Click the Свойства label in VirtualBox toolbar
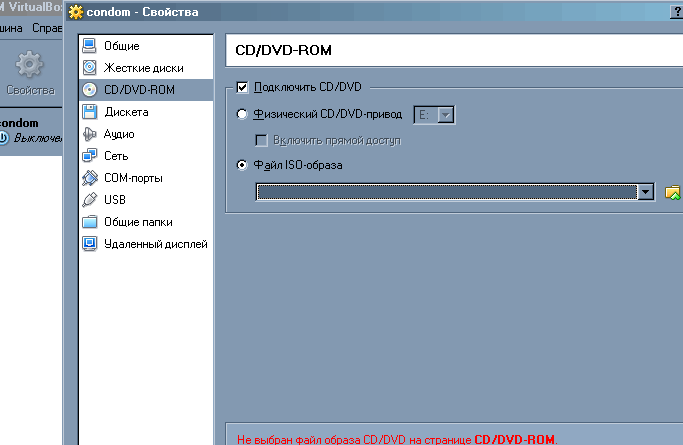This screenshot has height=445, width=683. point(30,90)
